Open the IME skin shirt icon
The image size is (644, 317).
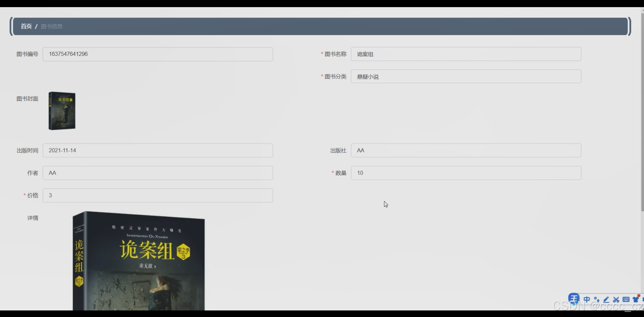[x=635, y=299]
